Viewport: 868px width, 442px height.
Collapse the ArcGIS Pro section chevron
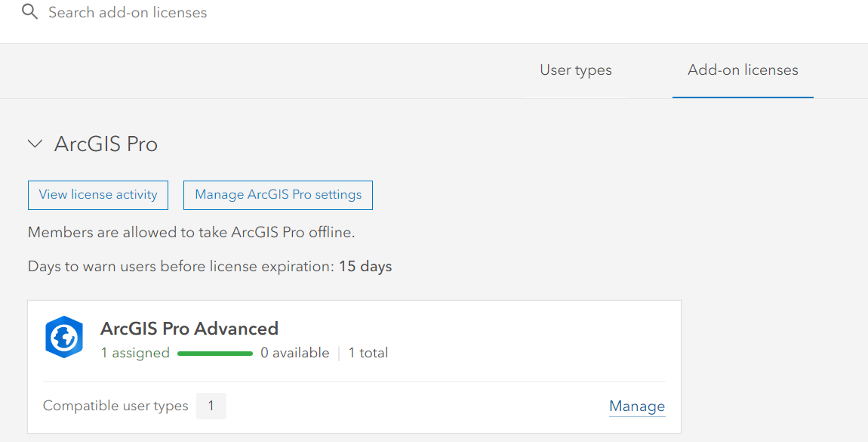[x=35, y=144]
